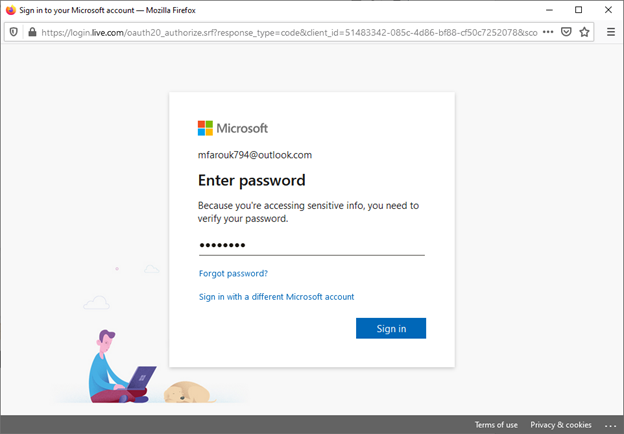Click the tracking protection shield icon
Image resolution: width=624 pixels, height=434 pixels.
tap(14, 32)
